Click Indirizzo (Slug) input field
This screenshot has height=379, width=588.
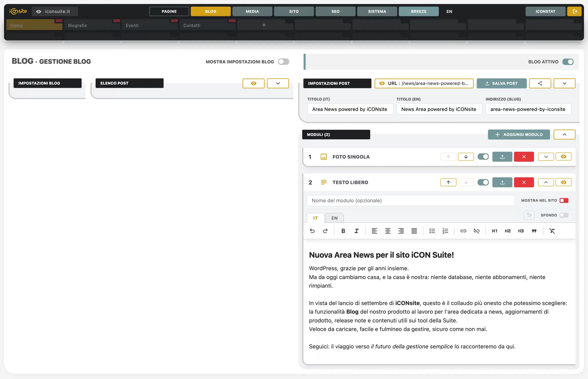528,109
